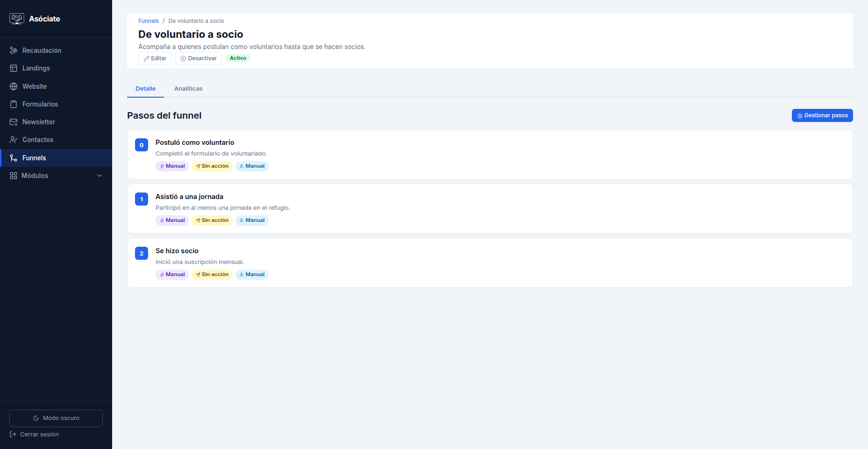Click Sin acción tag in Se hizo socio
Viewport: 868px width, 449px height.
[212, 275]
